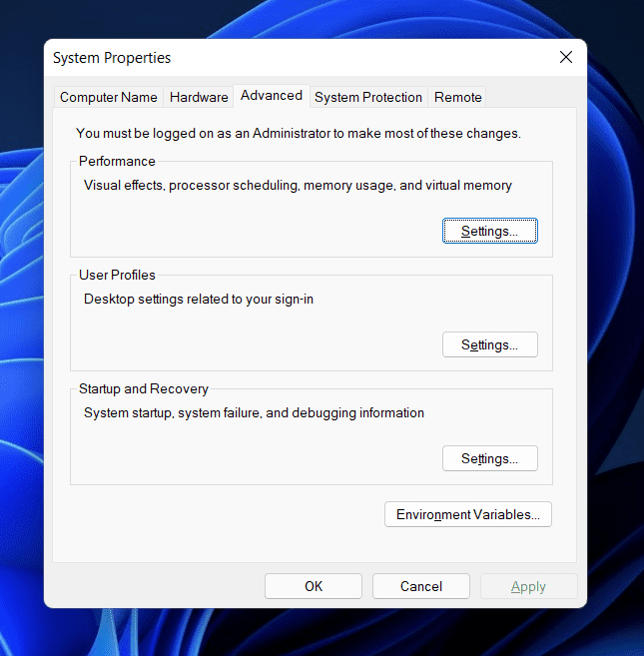Go to the System Protection tab
Screen dimensions: 644x656
pyautogui.click(x=368, y=97)
